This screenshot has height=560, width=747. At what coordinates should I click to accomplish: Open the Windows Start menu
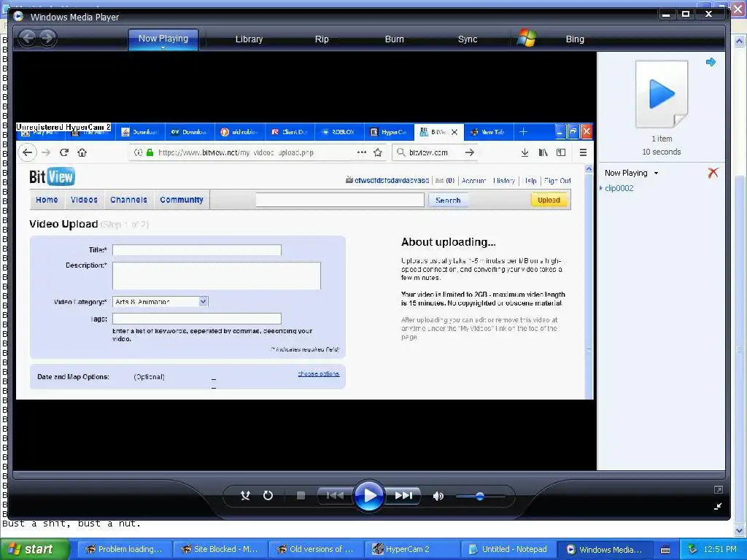coord(34,549)
